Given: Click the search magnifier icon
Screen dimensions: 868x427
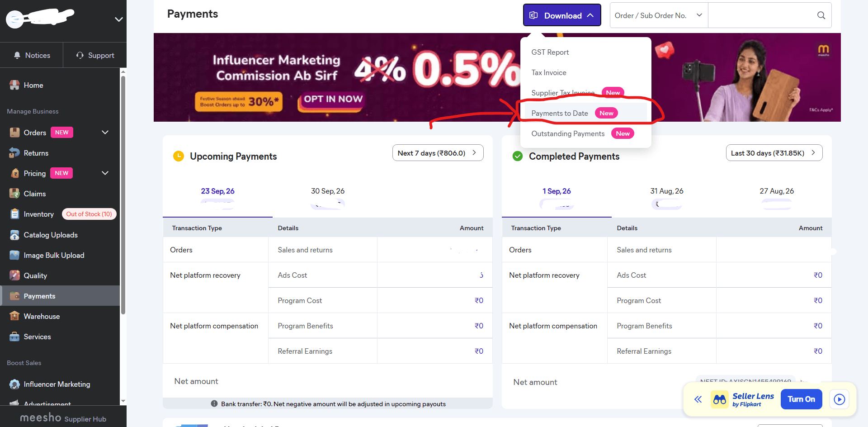Looking at the screenshot, I should click(821, 15).
